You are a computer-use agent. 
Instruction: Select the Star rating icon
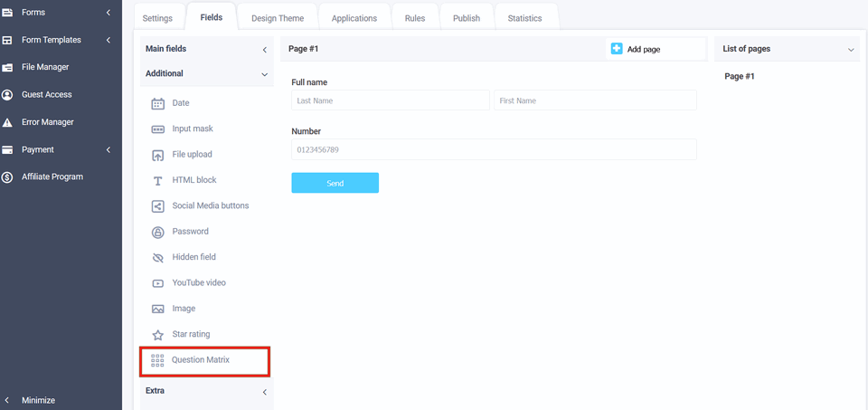(x=157, y=335)
